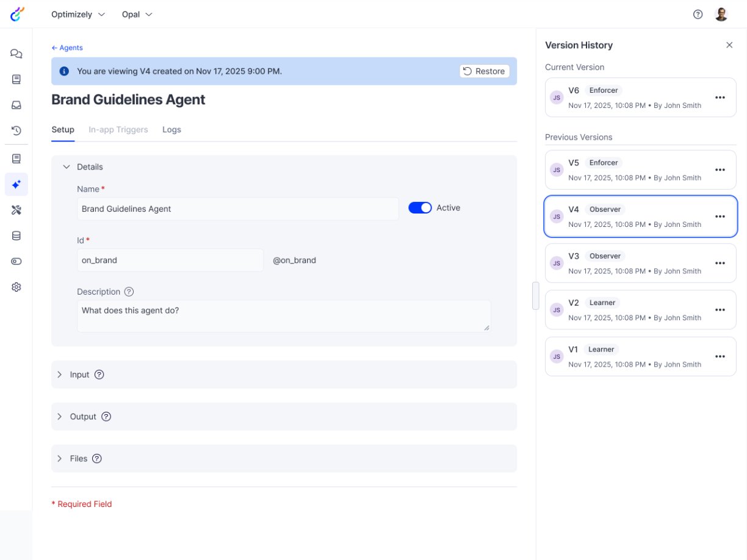Open options menu for version V1
Image resolution: width=747 pixels, height=560 pixels.
click(x=720, y=356)
